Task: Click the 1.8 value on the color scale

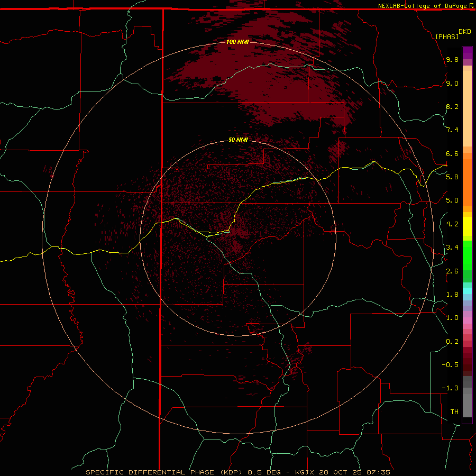Action: [452, 294]
